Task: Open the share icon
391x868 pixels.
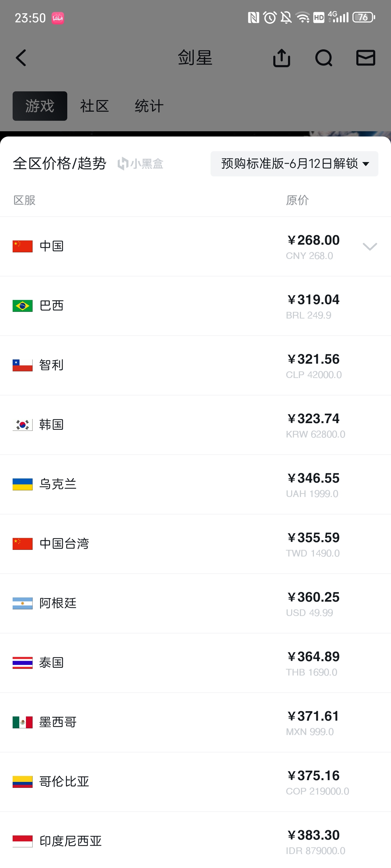Action: click(x=282, y=58)
